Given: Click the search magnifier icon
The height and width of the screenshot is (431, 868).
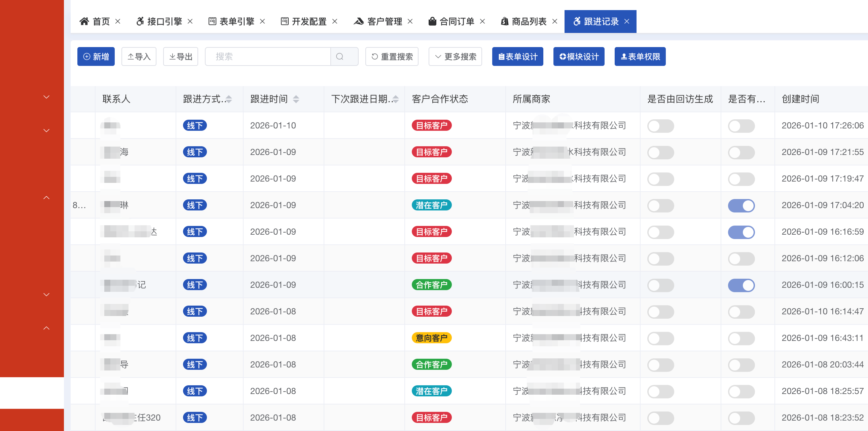Looking at the screenshot, I should tap(340, 56).
